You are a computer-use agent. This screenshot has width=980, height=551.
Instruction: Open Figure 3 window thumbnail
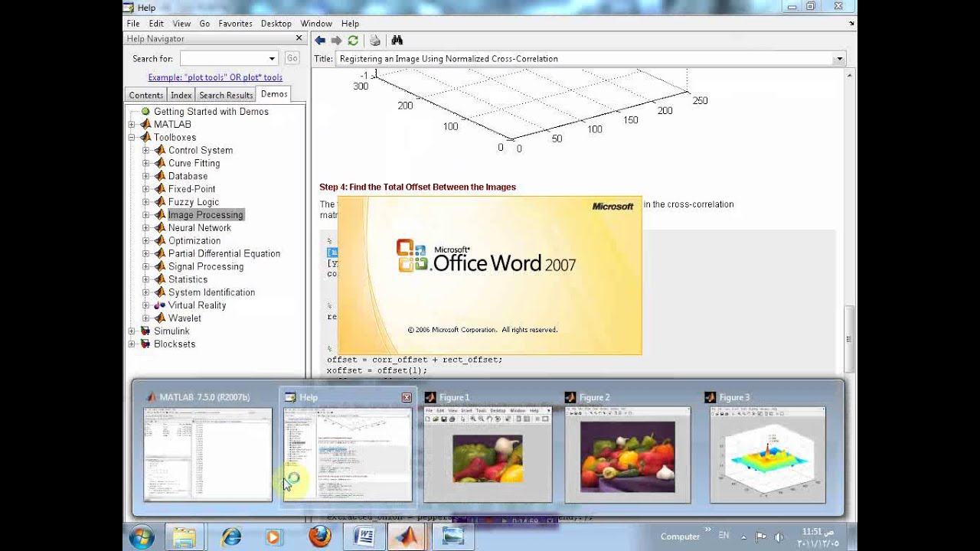(768, 455)
